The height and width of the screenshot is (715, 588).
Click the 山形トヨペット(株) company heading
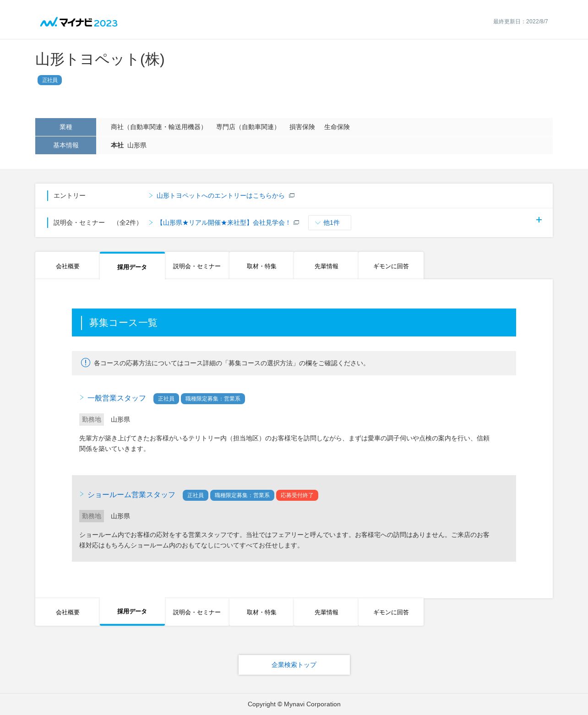coord(100,60)
